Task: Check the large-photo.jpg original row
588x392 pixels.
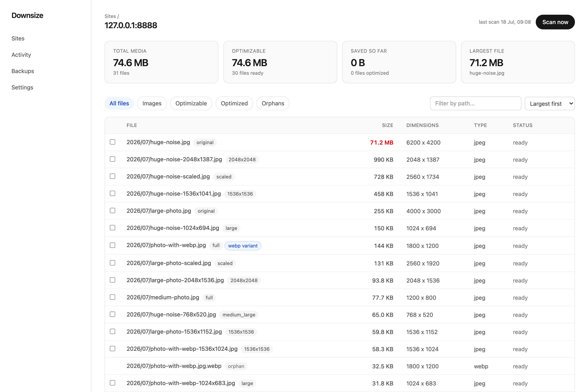Action: point(112,210)
